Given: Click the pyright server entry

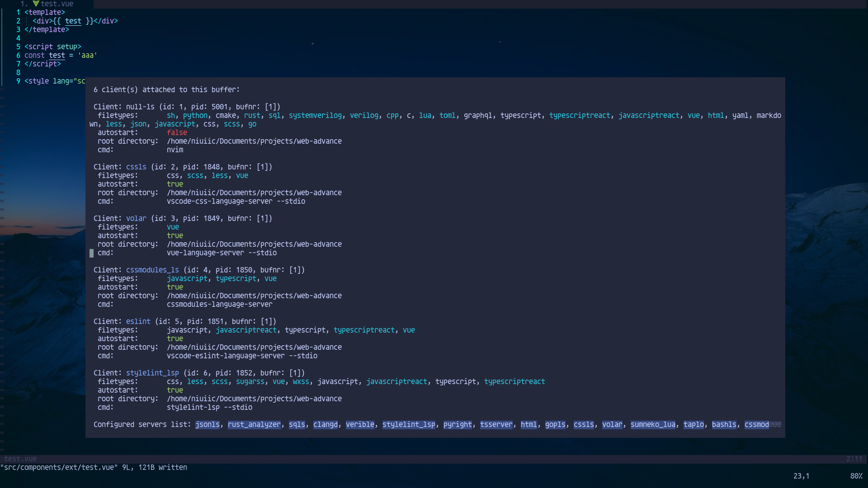Looking at the screenshot, I should tap(457, 425).
